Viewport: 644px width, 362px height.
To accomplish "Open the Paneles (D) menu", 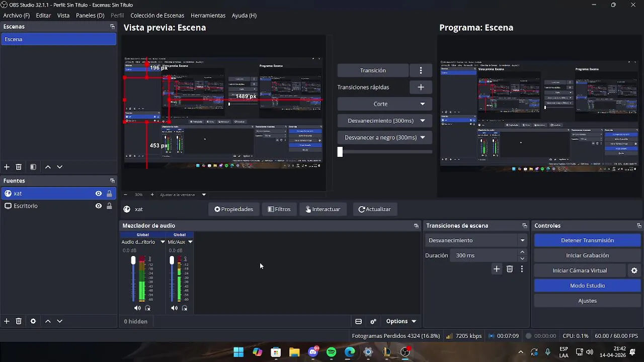I will pos(90,16).
